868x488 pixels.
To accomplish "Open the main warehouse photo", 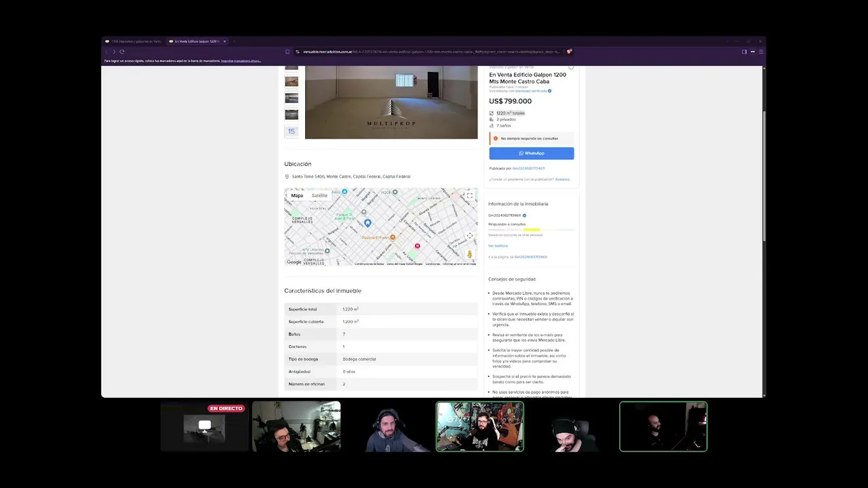I will [x=391, y=102].
